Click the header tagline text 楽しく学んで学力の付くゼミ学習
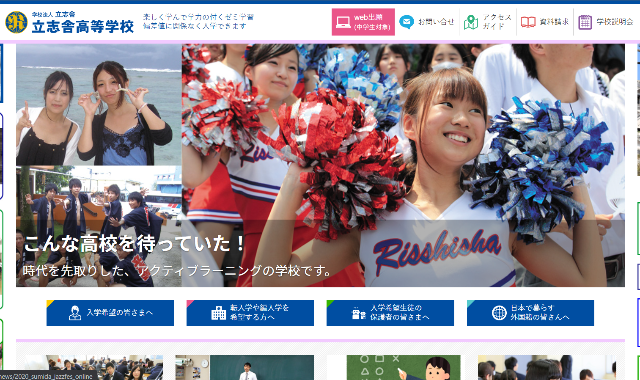 point(198,17)
